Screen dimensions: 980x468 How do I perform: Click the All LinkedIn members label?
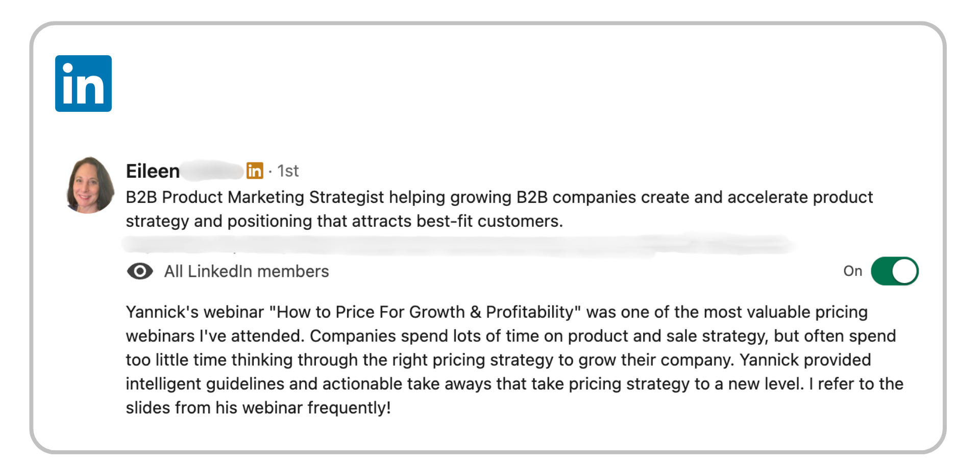point(247,271)
